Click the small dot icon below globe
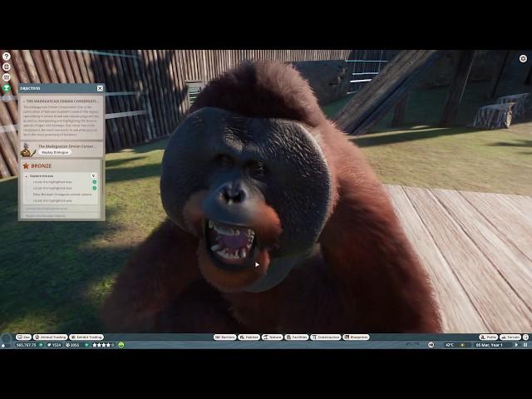Screen dimensions: 532x399 point(3,346)
